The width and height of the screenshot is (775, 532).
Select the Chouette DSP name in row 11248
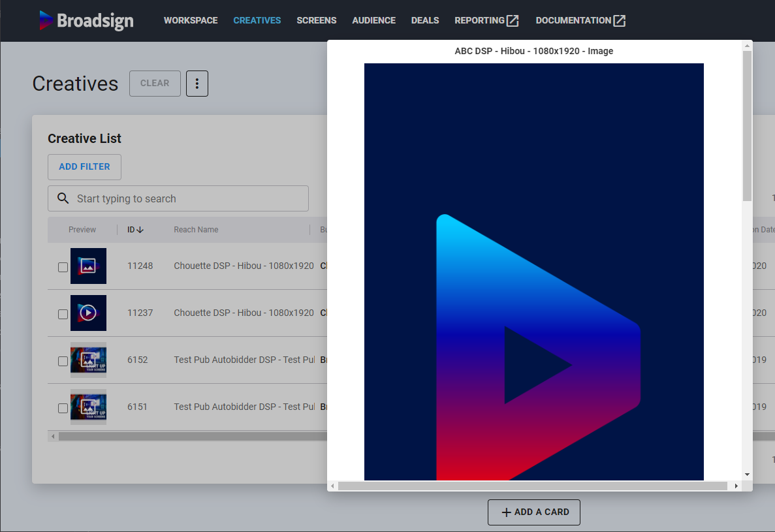pos(244,266)
